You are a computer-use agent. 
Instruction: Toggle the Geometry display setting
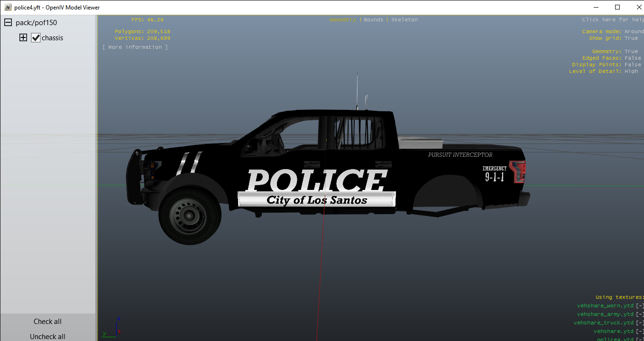(631, 52)
